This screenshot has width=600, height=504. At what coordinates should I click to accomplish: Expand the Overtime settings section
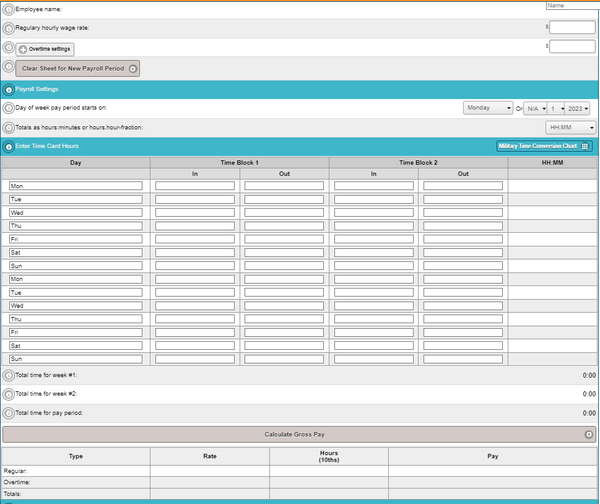click(x=45, y=48)
